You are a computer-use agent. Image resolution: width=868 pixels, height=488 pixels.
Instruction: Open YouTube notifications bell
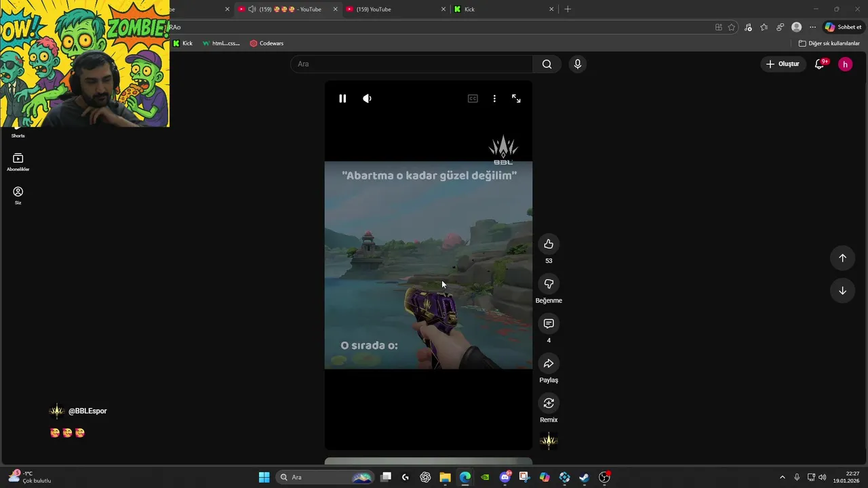pyautogui.click(x=819, y=64)
